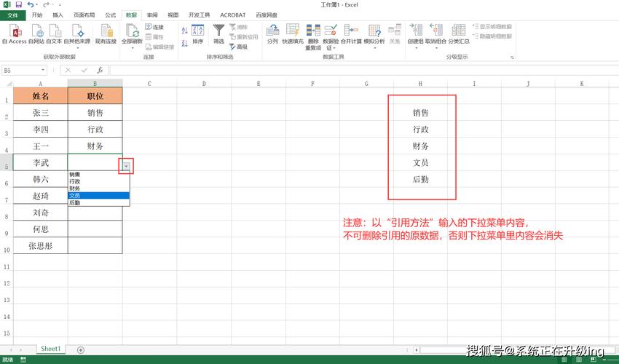
Task: Switch to the 开发工具 Developer tab
Action: (x=200, y=15)
